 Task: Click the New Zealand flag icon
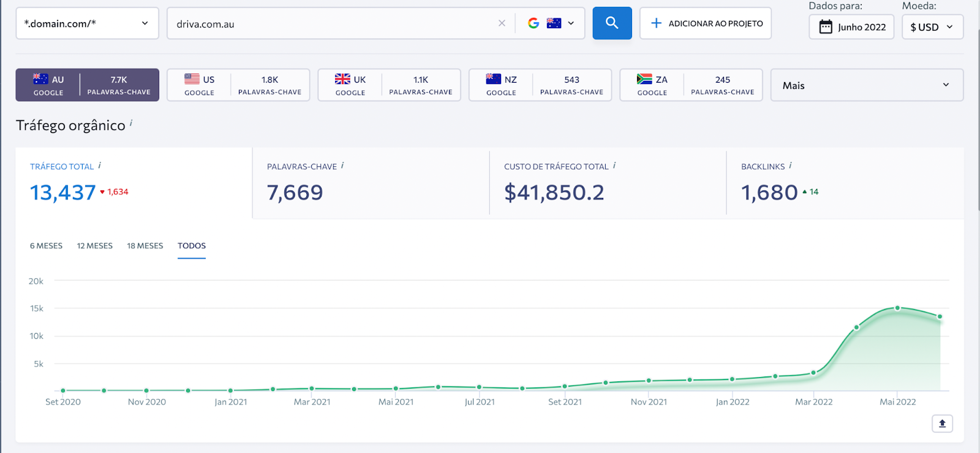click(493, 79)
